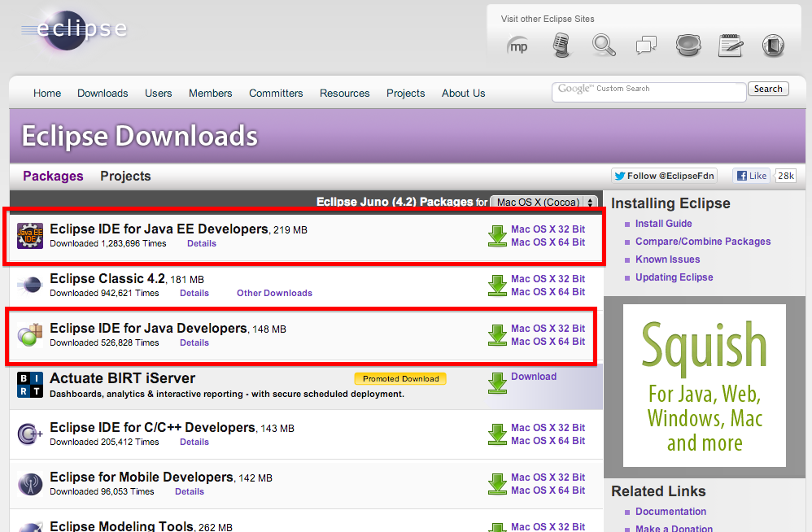Open the Compare/Combine Packages link
The width and height of the screenshot is (812, 532).
(x=703, y=242)
